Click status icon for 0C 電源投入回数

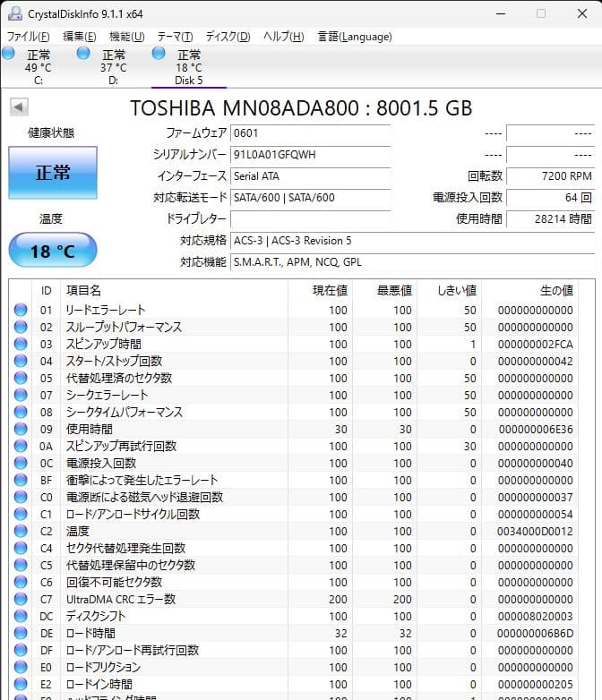click(21, 463)
